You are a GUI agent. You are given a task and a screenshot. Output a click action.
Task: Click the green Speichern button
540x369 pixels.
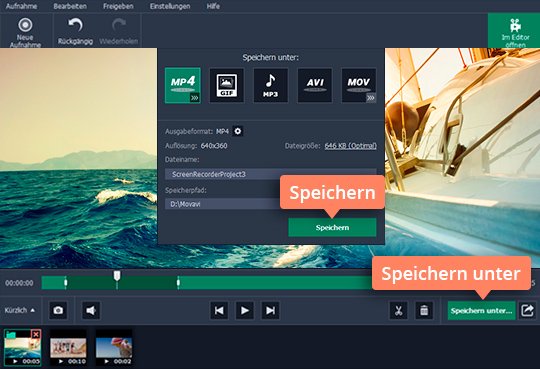pos(332,227)
